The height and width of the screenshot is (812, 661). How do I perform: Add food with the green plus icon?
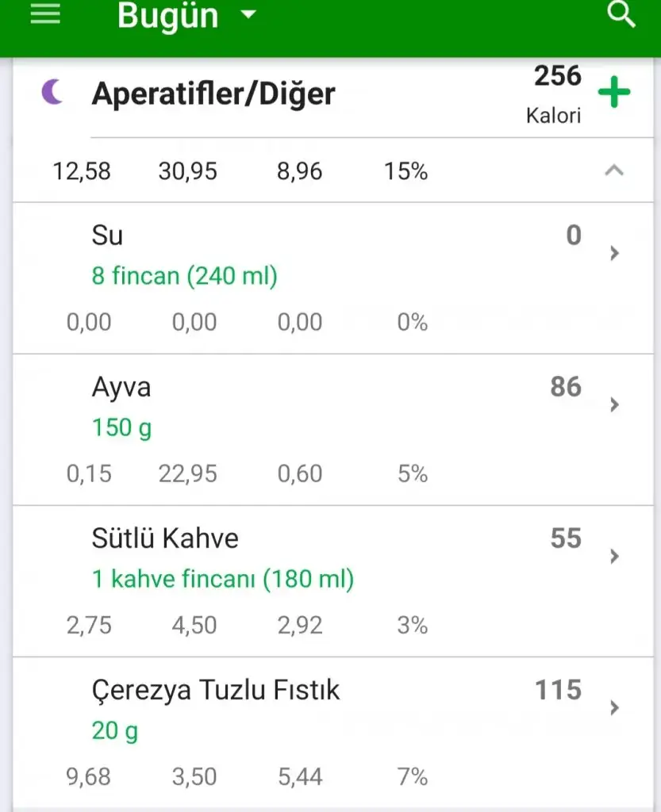(x=613, y=93)
